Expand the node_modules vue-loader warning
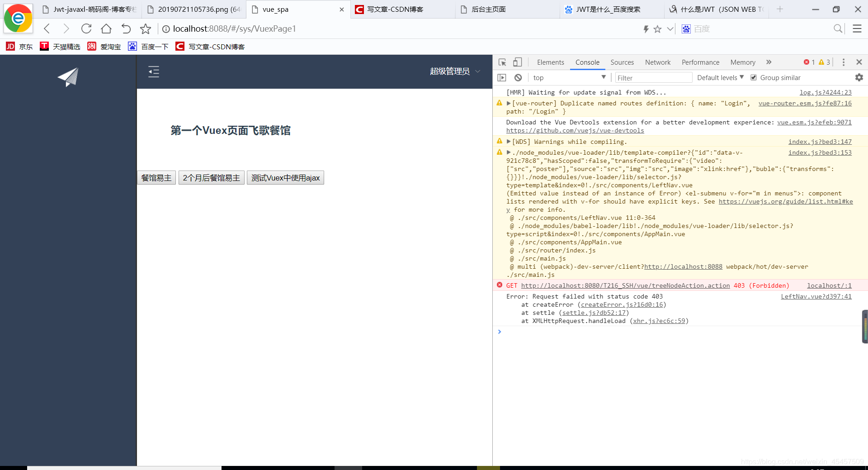Viewport: 868px width, 470px height. [509, 153]
